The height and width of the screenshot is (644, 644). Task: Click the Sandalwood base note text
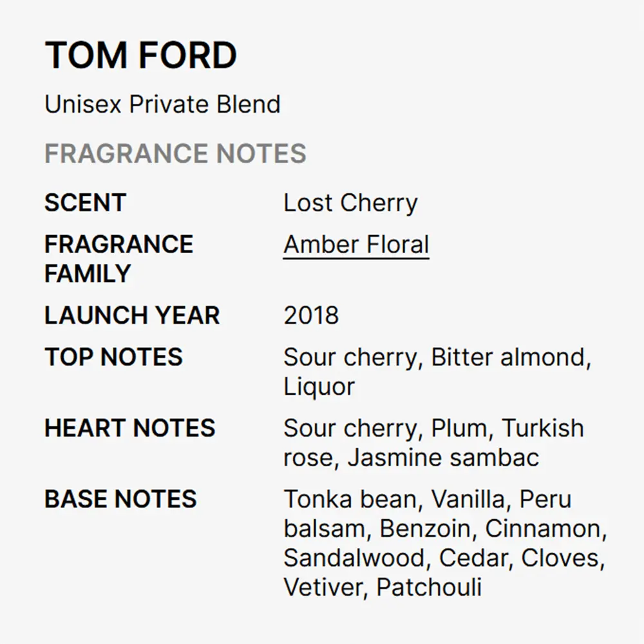pyautogui.click(x=354, y=558)
